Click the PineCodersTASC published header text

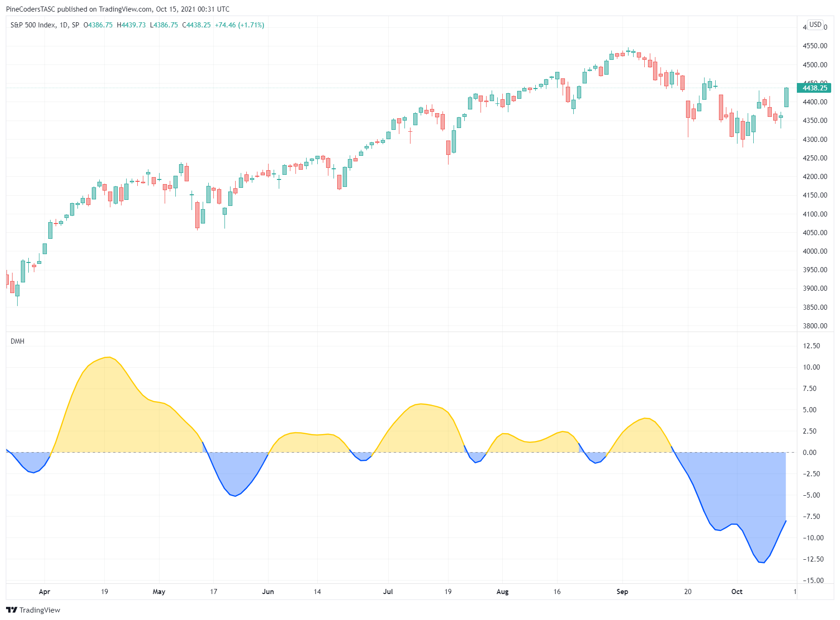tap(118, 9)
